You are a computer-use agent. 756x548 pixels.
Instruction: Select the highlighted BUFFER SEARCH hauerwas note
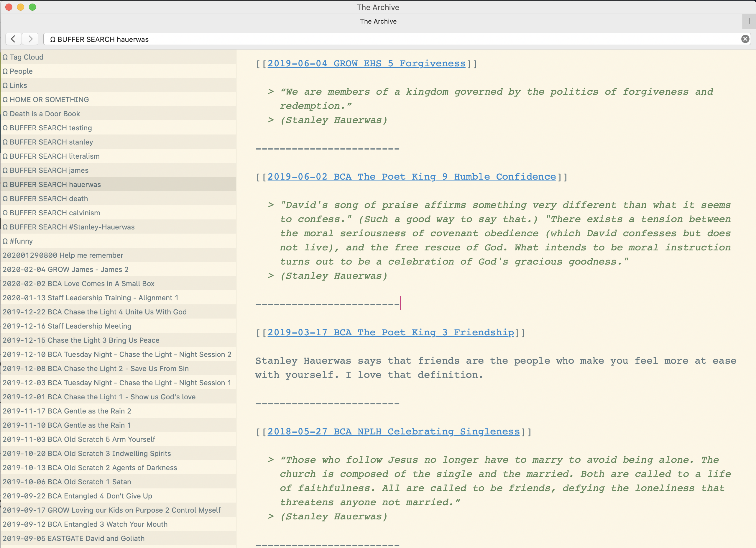(118, 184)
